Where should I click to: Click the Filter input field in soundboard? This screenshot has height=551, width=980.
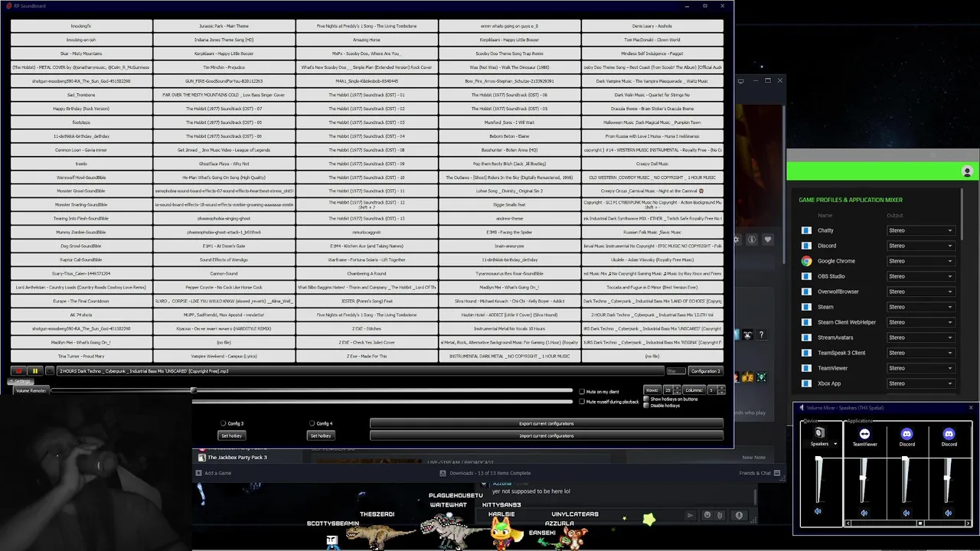click(x=675, y=371)
